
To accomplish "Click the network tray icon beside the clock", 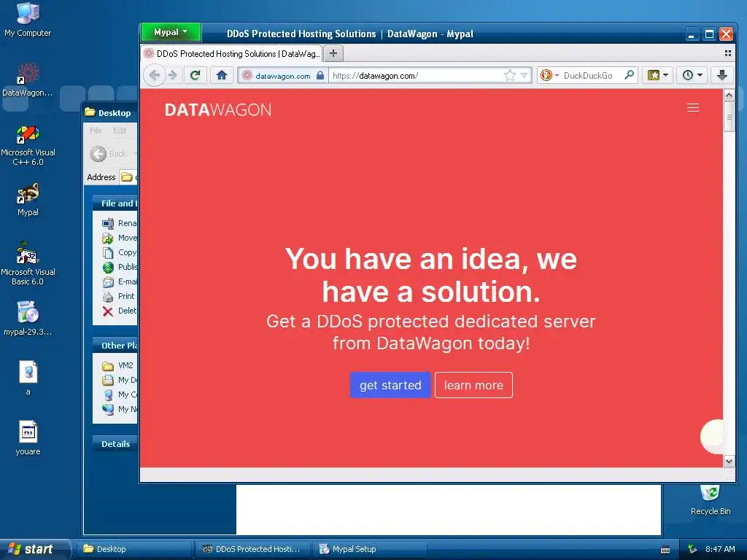I will (x=692, y=549).
